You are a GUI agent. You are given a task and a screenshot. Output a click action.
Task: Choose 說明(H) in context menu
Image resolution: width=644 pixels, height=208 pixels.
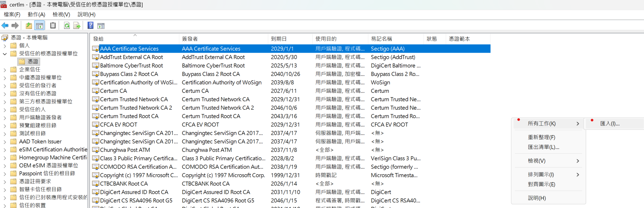pyautogui.click(x=549, y=198)
